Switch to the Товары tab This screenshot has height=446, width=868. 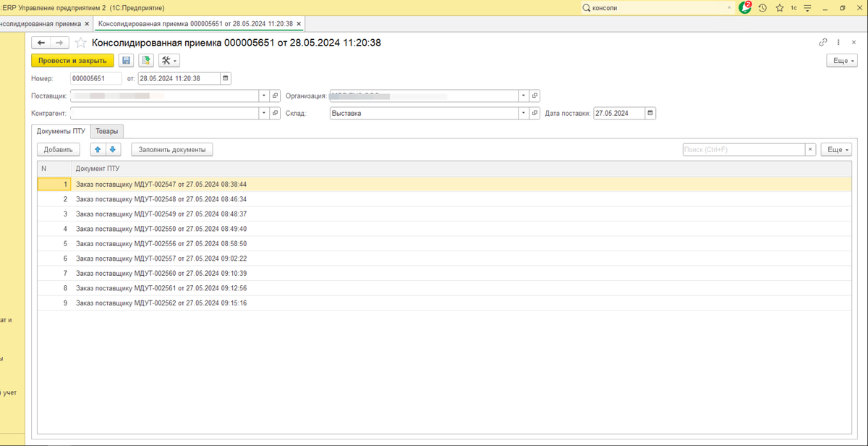click(x=107, y=131)
